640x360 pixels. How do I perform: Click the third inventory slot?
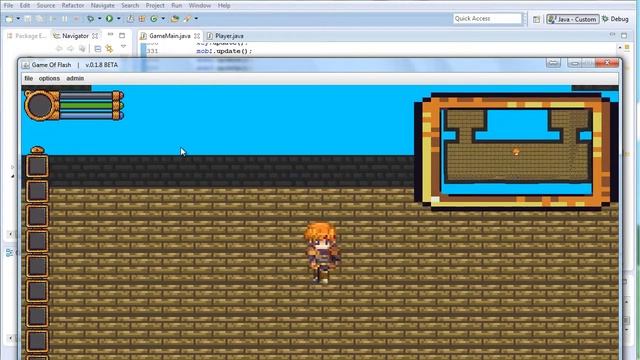point(37,216)
